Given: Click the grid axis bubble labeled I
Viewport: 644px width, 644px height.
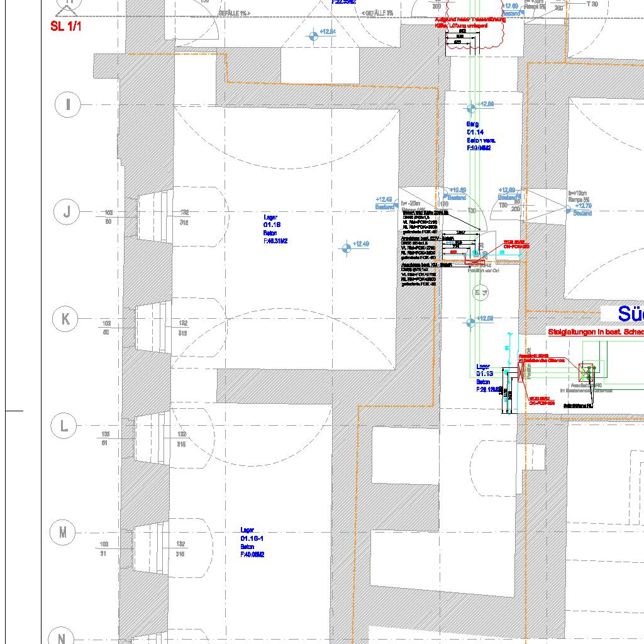Looking at the screenshot, I should [x=67, y=104].
